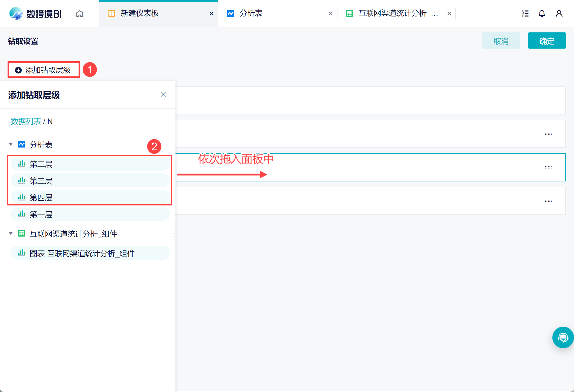Screen dimensions: 574x392
Task: Click drag handle on bottom drill panel
Action: click(x=548, y=201)
